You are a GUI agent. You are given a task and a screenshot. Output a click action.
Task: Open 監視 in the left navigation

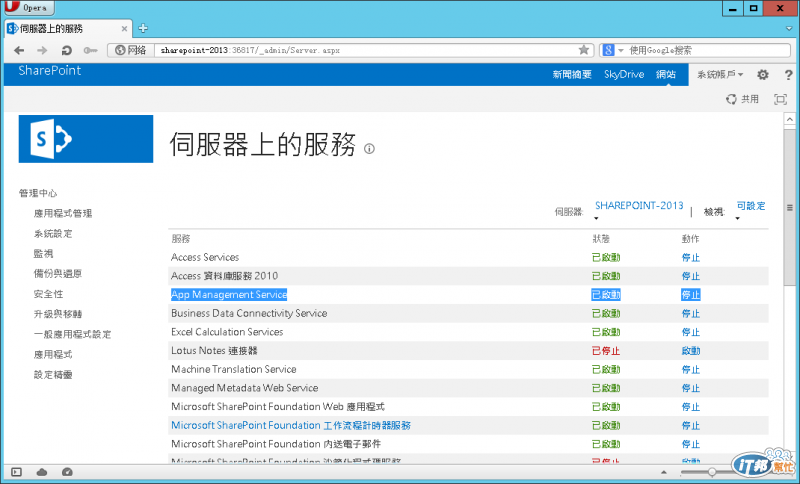pyautogui.click(x=43, y=253)
